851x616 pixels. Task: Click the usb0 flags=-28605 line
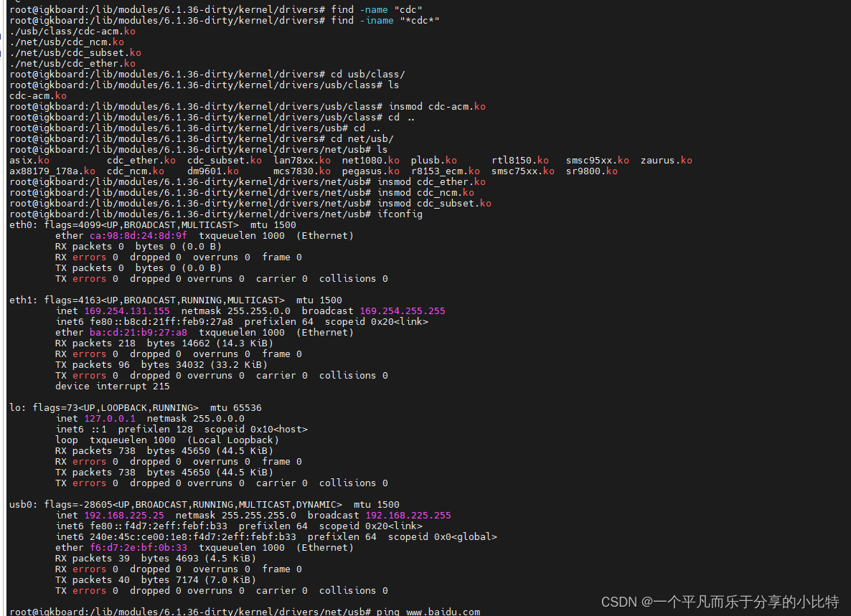204,505
